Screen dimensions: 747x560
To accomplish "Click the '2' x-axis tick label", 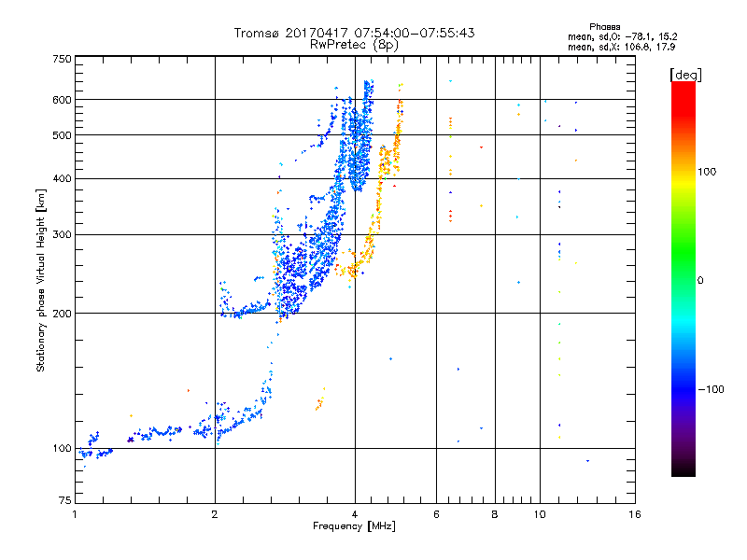I will (215, 514).
